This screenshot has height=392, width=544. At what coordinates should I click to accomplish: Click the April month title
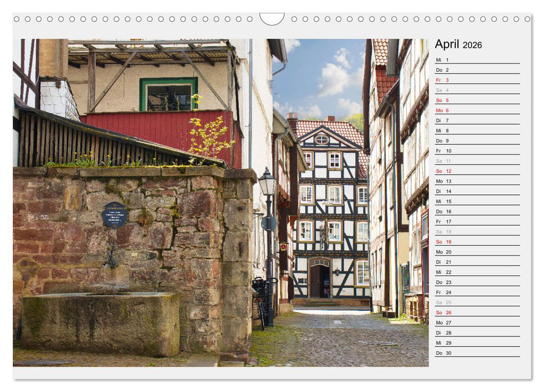click(x=448, y=44)
